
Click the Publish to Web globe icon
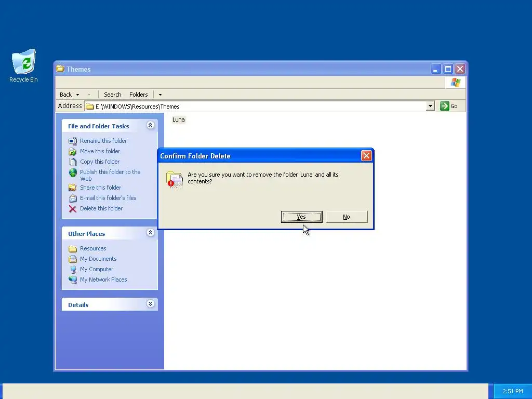point(73,172)
